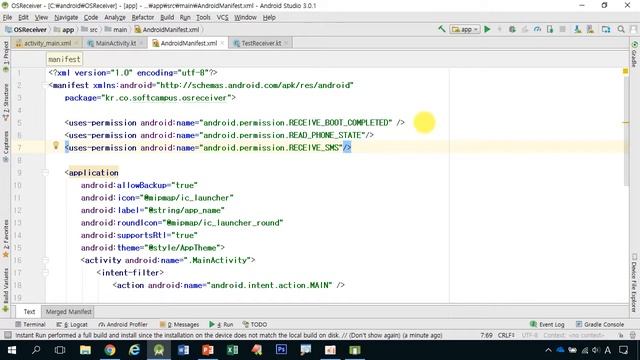Image resolution: width=640 pixels, height=360 pixels.
Task: Open the Run menu
Action: coord(185,18)
